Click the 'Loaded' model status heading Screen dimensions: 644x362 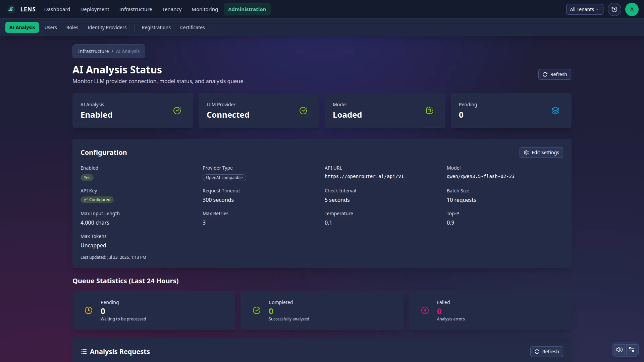click(x=347, y=115)
